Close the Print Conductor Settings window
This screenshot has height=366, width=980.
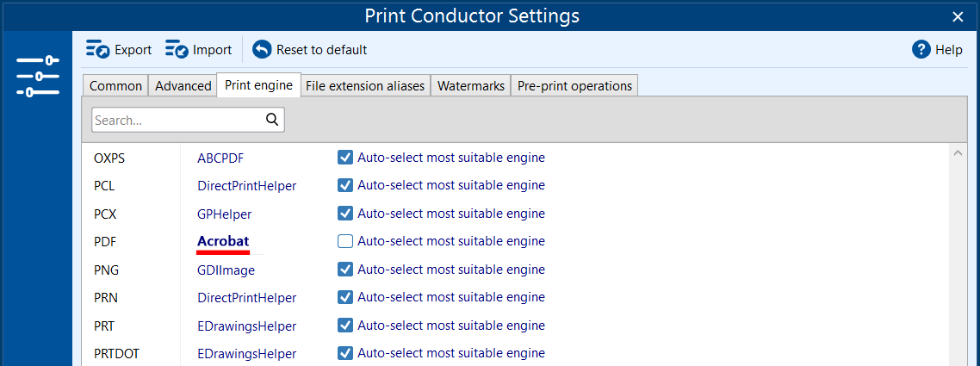958,16
